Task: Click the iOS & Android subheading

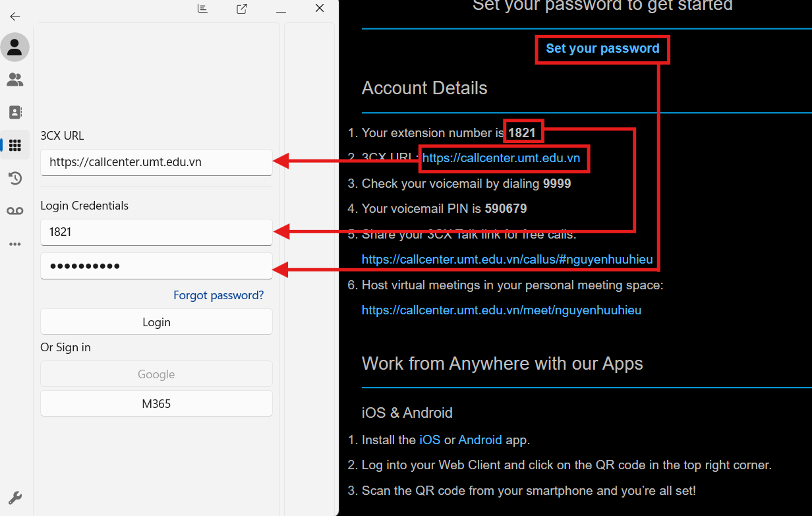Action: (407, 413)
